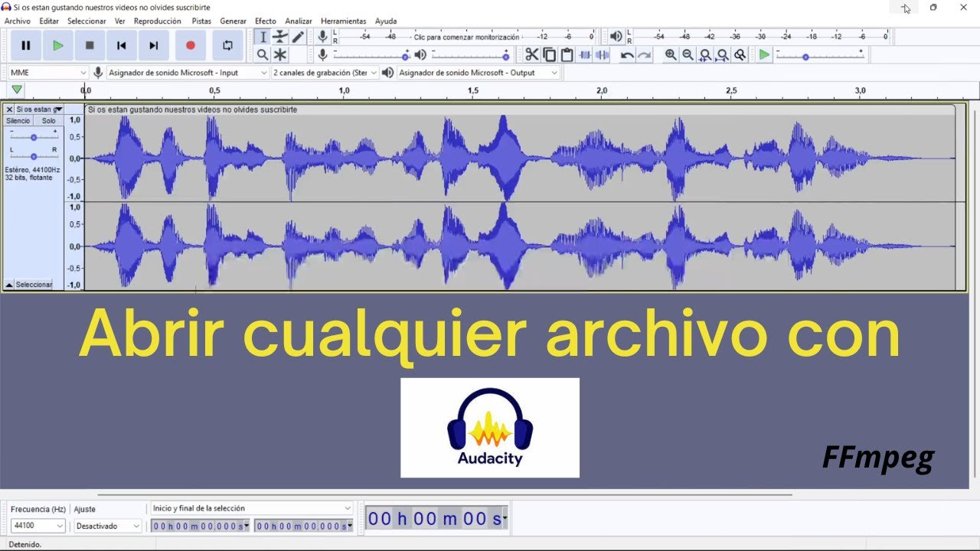This screenshot has width=980, height=551.
Task: Skip to end of the project
Action: [x=153, y=45]
